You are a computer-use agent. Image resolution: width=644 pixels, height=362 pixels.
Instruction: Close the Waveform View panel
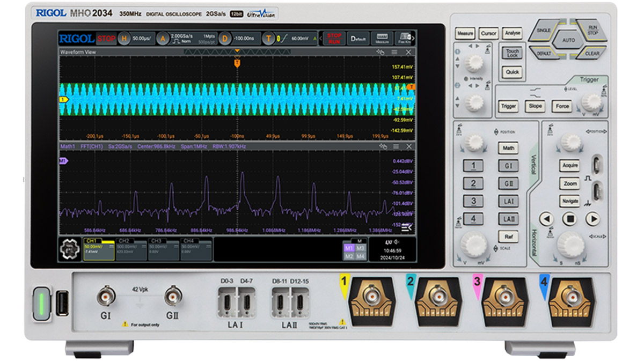[x=409, y=52]
